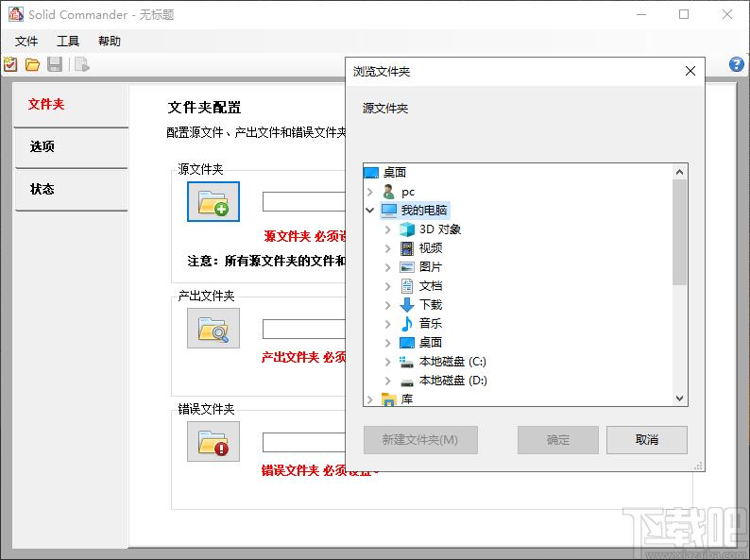Close the 浏览文件夹 dialog

pyautogui.click(x=690, y=71)
